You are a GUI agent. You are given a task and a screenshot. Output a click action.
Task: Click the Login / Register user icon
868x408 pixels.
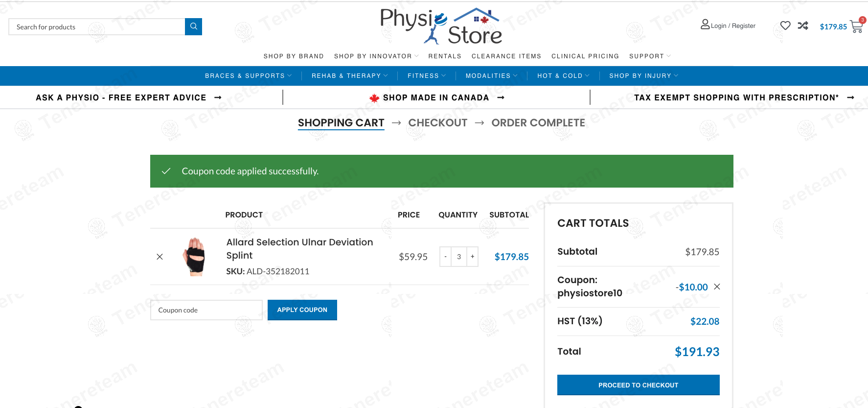(705, 24)
